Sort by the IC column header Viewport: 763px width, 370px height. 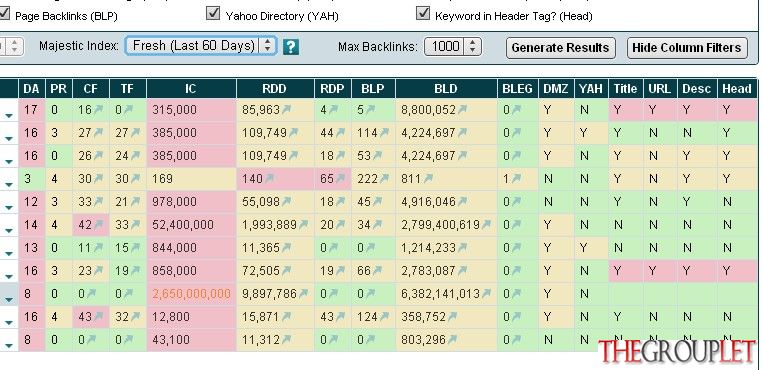(191, 89)
